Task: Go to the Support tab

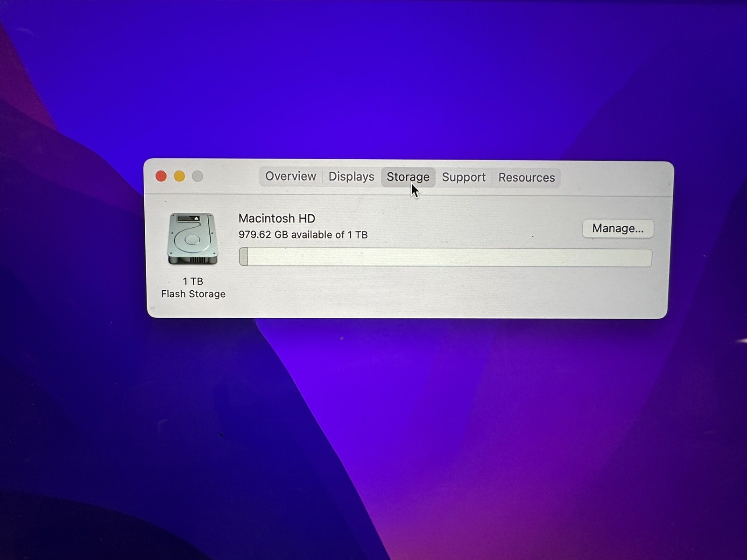Action: coord(464,177)
